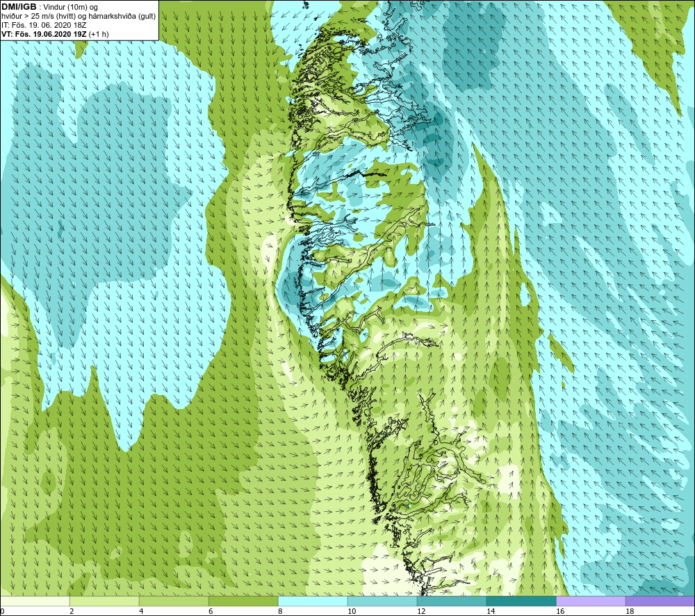Click the 12–14 m/s darker teal swatch
The image size is (695, 616).
(452, 601)
